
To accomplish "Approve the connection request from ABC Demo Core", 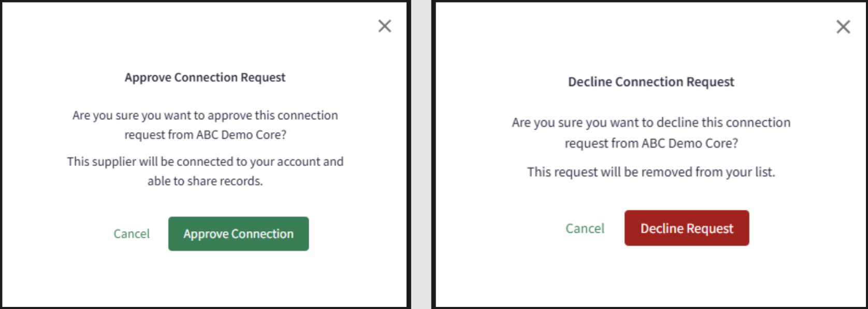I will pos(238,233).
